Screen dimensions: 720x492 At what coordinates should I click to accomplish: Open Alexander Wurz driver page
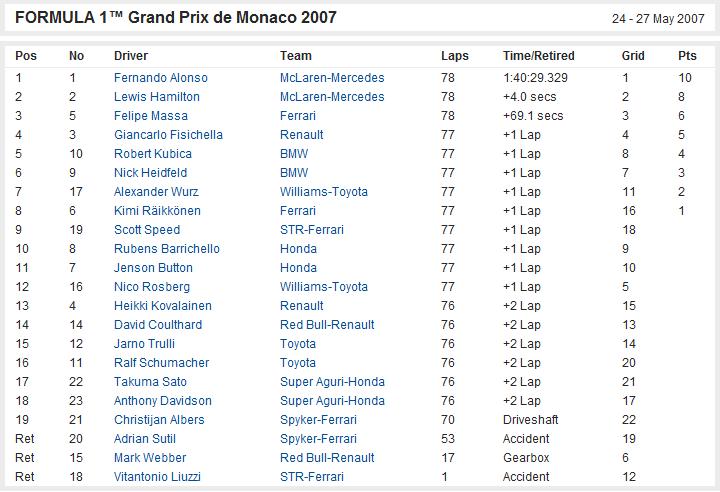pos(156,192)
